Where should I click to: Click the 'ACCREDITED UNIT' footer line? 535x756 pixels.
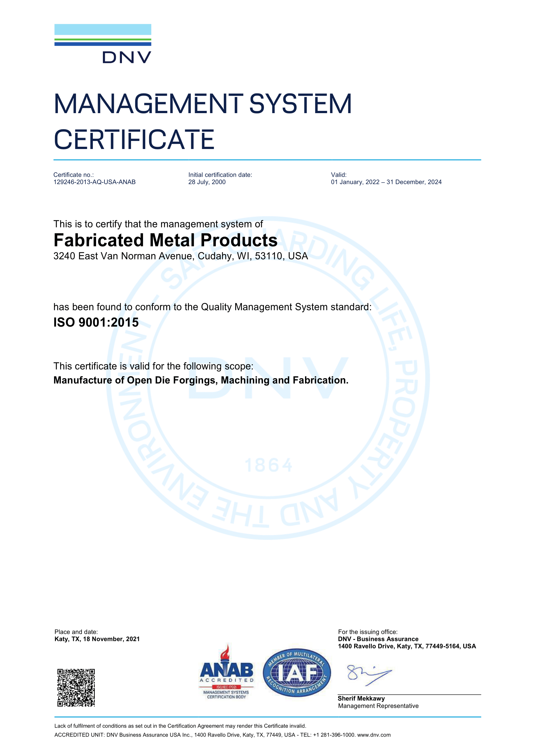[x=222, y=735]
